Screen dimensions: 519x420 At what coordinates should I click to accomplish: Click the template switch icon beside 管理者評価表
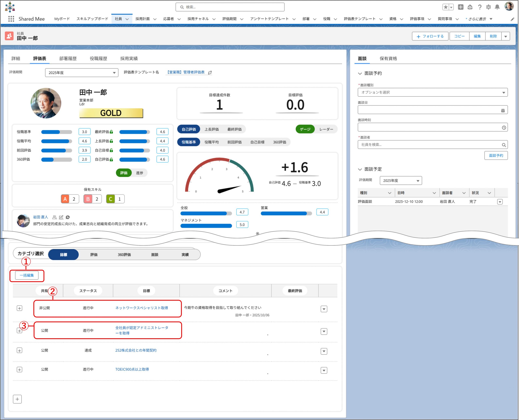(x=210, y=72)
